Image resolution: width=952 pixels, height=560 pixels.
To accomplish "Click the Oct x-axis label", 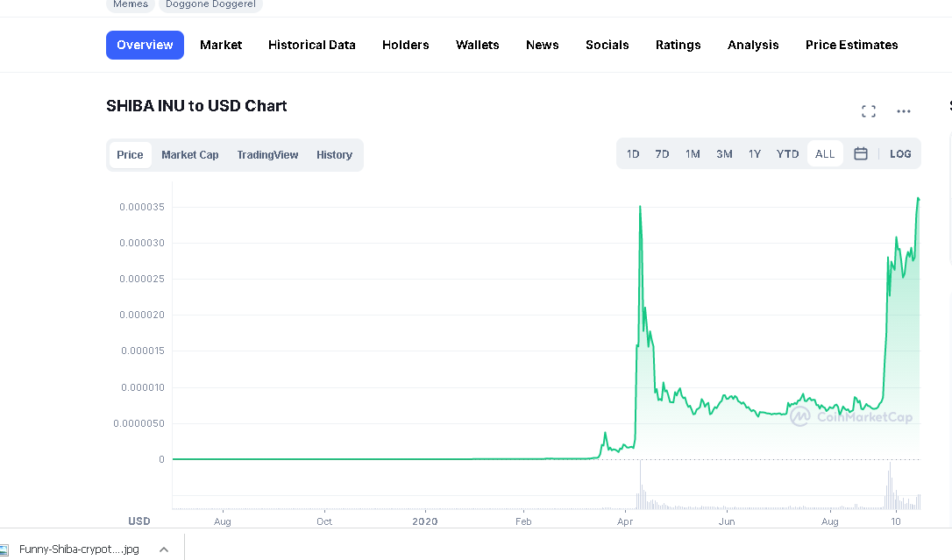I will 324,521.
